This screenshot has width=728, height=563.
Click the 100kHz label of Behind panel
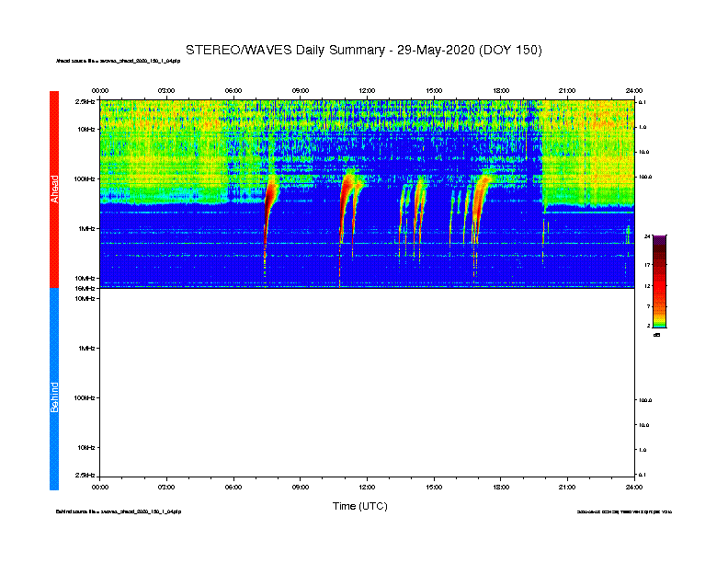(84, 397)
